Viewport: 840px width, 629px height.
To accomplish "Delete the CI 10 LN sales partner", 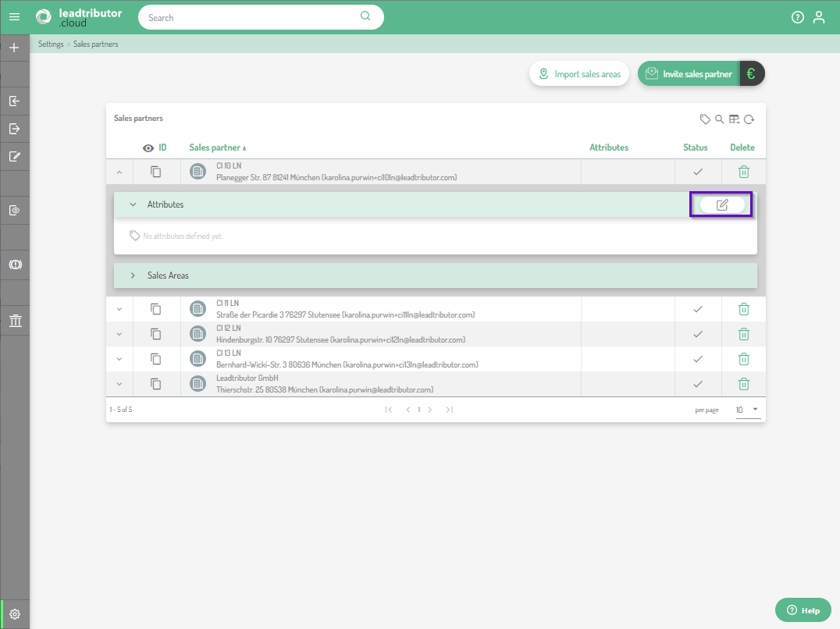I will [x=744, y=172].
